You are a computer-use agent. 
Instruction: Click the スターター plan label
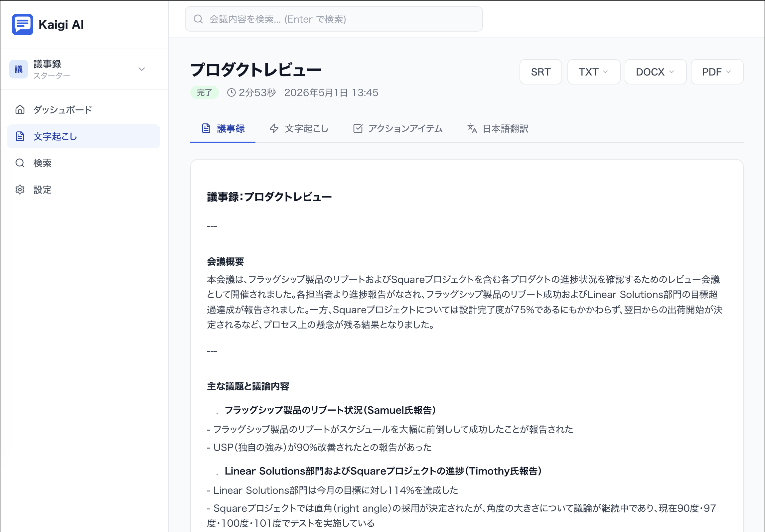pyautogui.click(x=52, y=76)
